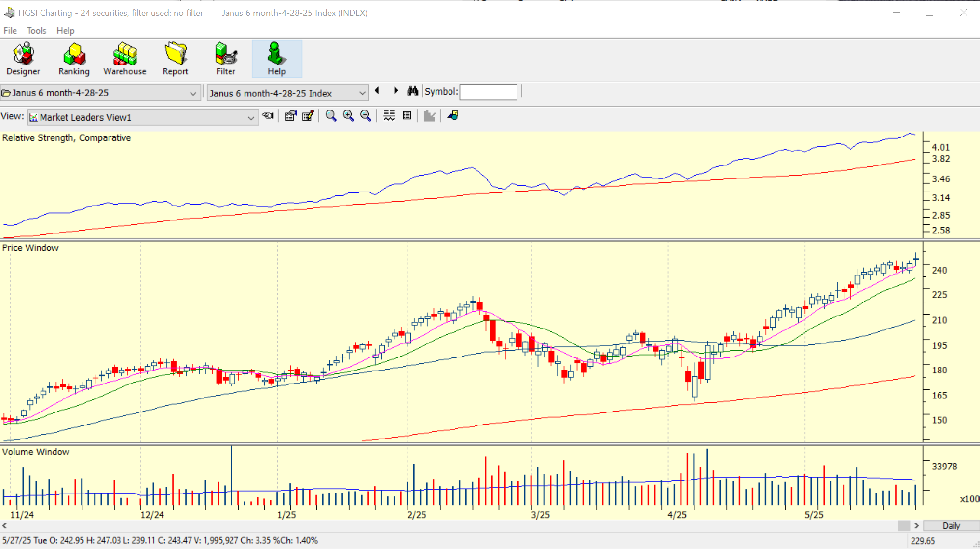This screenshot has width=980, height=549.
Task: Click the 1/25 date axis label
Action: tap(286, 515)
